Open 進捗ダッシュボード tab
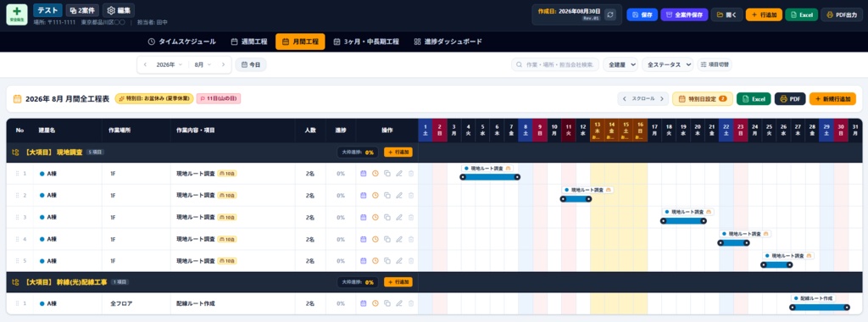Screen dimensions: 868x322 pos(448,42)
